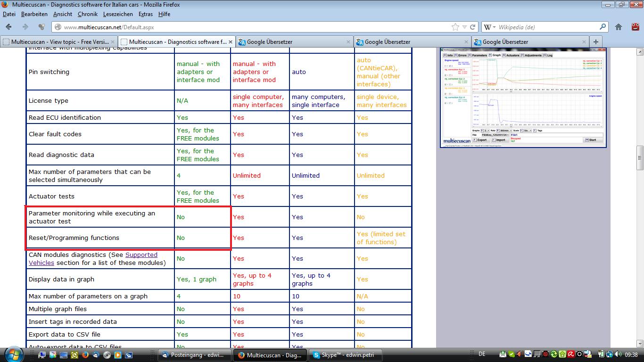Launch Firefox from the quick launch bar
The height and width of the screenshot is (362, 644).
(85, 355)
